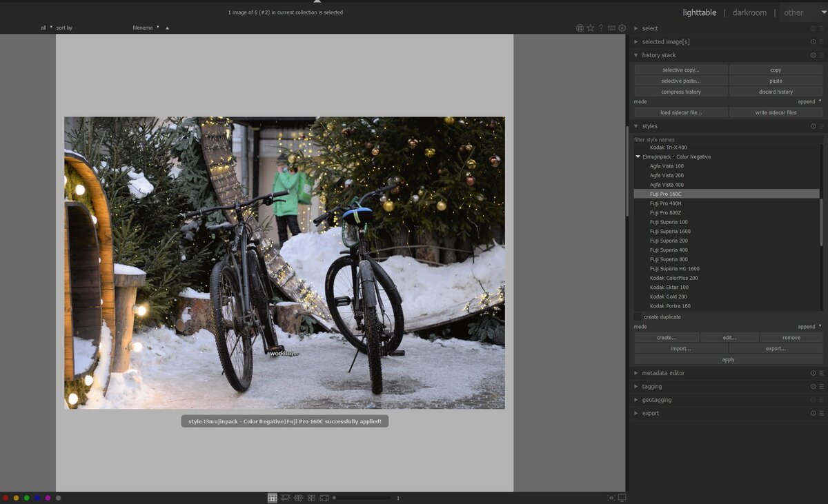Viewport: 828px width, 504px height.
Task: Reset the history stack module icon
Action: click(813, 55)
